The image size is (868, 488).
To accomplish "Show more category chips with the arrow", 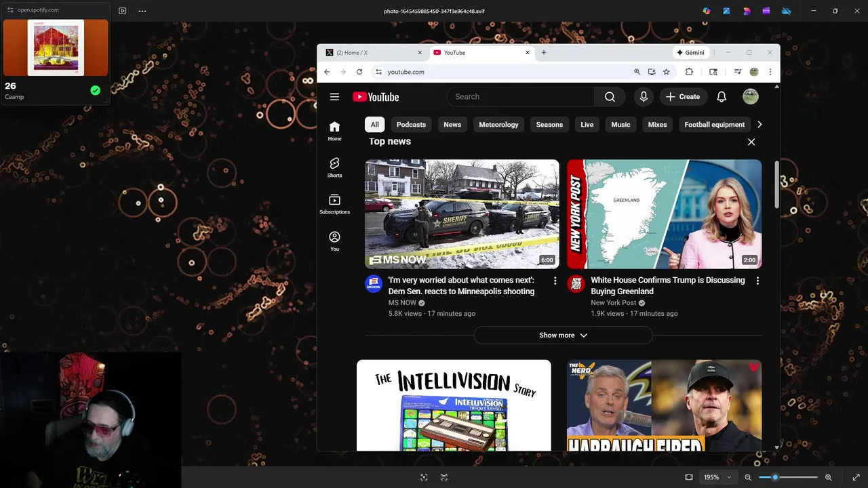I will pyautogui.click(x=759, y=125).
